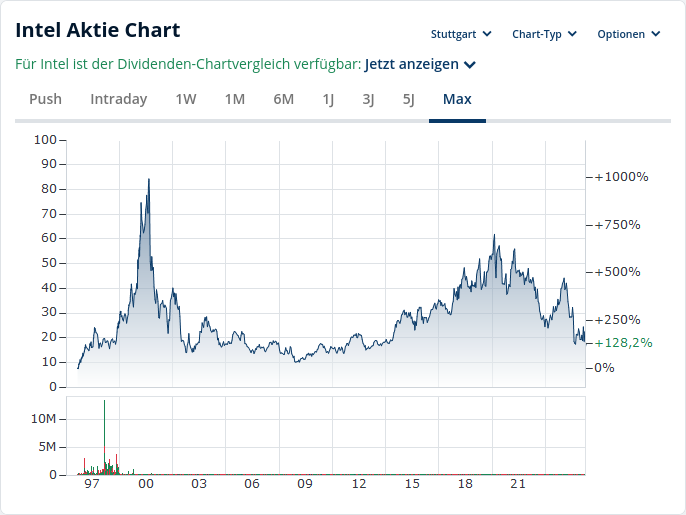The height and width of the screenshot is (515, 686).
Task: Click the price peak near year 2000
Action: click(x=149, y=179)
